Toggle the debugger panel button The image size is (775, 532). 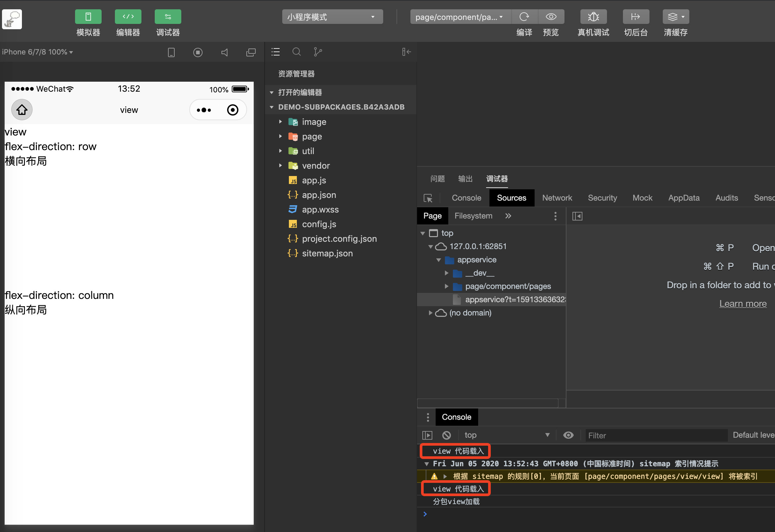pyautogui.click(x=168, y=17)
